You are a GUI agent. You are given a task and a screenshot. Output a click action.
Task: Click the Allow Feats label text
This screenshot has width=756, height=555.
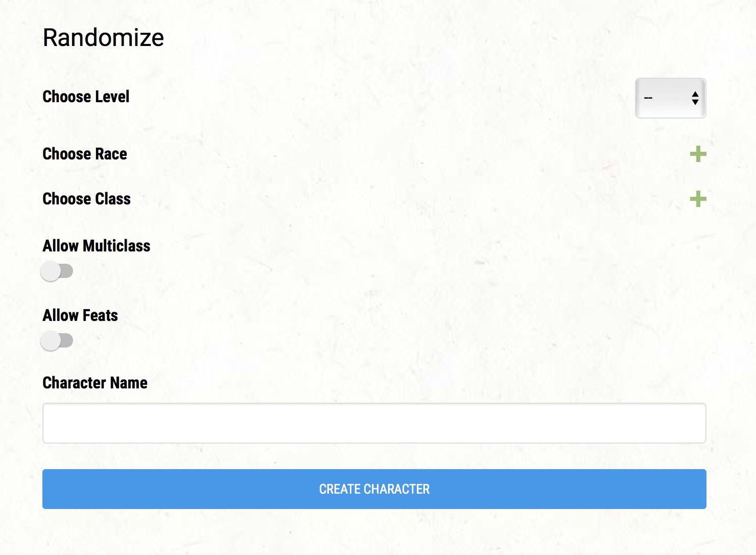pyautogui.click(x=80, y=315)
